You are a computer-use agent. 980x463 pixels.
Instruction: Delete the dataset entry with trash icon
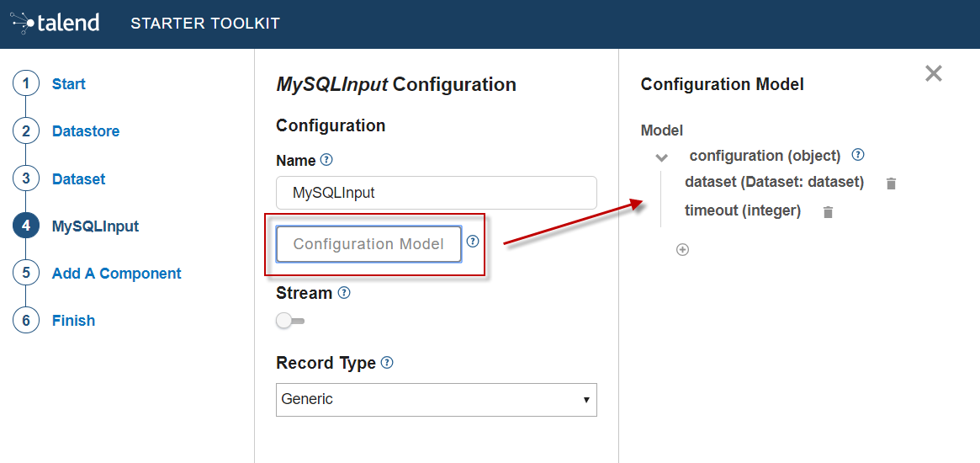pyautogui.click(x=892, y=184)
